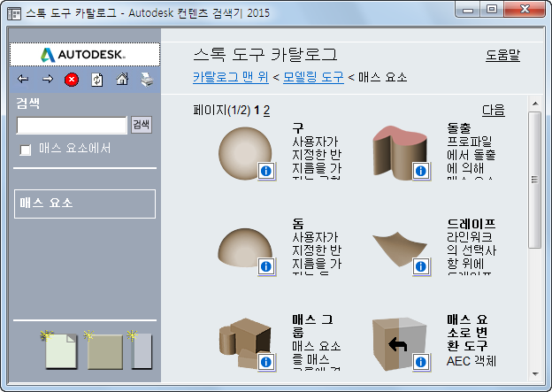Click the scrollbar up arrow

tap(535, 104)
